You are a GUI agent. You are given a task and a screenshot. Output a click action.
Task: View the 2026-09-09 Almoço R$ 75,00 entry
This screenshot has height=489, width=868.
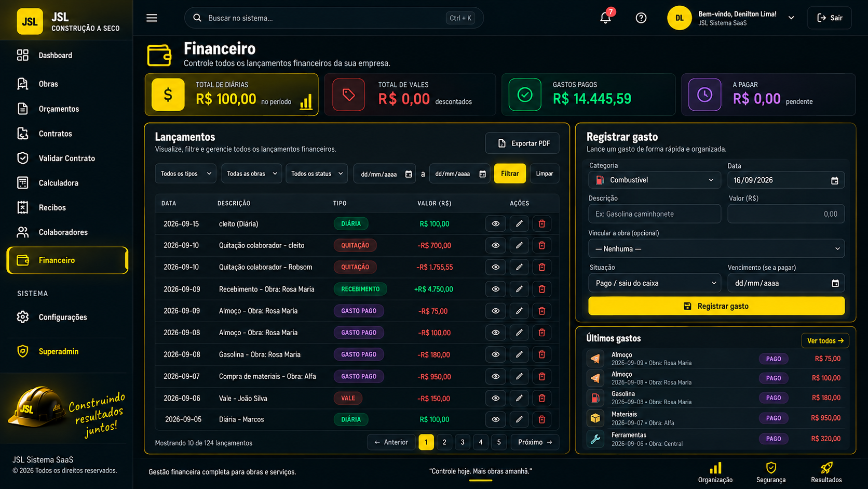pyautogui.click(x=496, y=311)
